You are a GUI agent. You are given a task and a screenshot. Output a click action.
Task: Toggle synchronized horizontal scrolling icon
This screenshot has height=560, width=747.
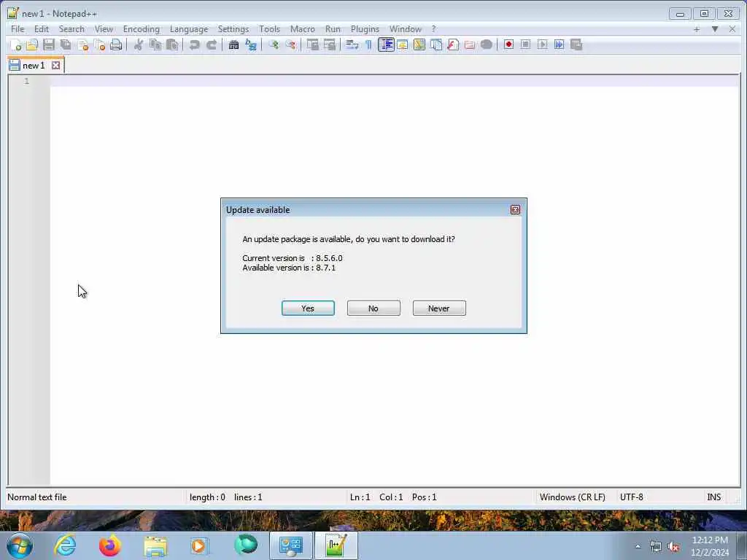330,44
